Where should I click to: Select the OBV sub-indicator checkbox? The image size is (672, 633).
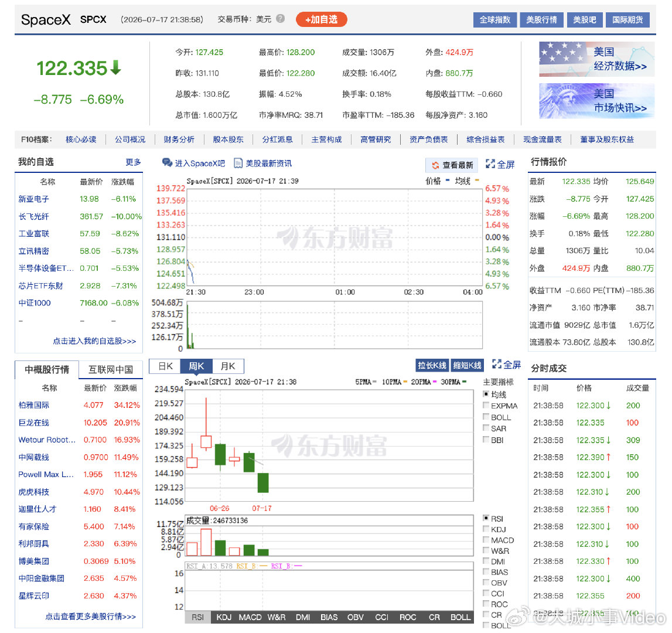click(486, 583)
